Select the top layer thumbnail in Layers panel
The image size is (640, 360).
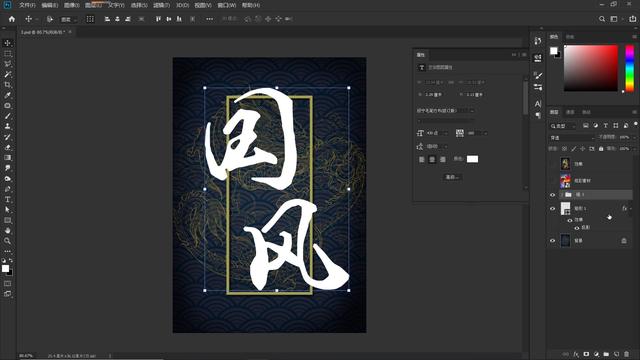pyautogui.click(x=565, y=164)
